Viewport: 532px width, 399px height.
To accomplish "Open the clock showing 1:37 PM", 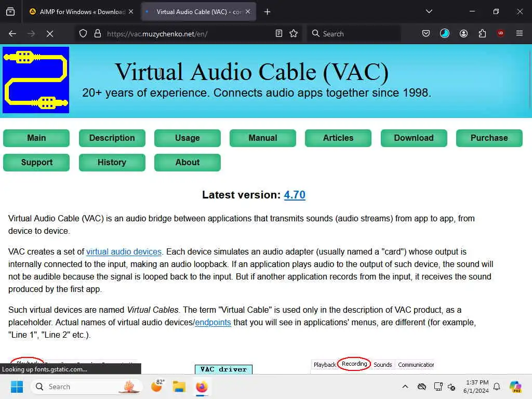I will (x=476, y=387).
